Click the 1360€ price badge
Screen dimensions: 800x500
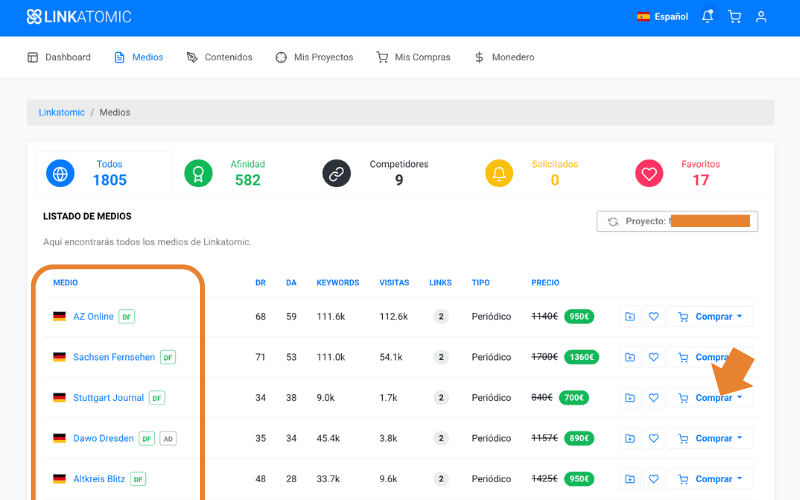582,357
